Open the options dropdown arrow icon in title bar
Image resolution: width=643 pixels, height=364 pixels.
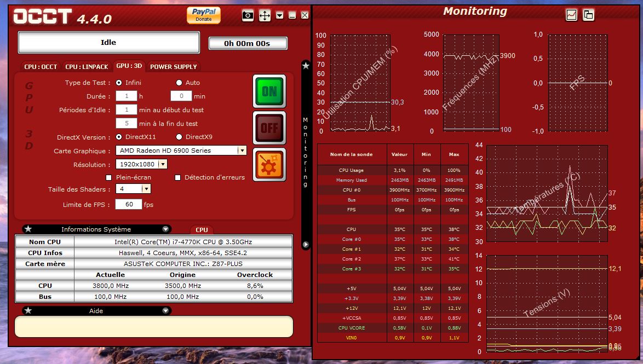[x=280, y=15]
